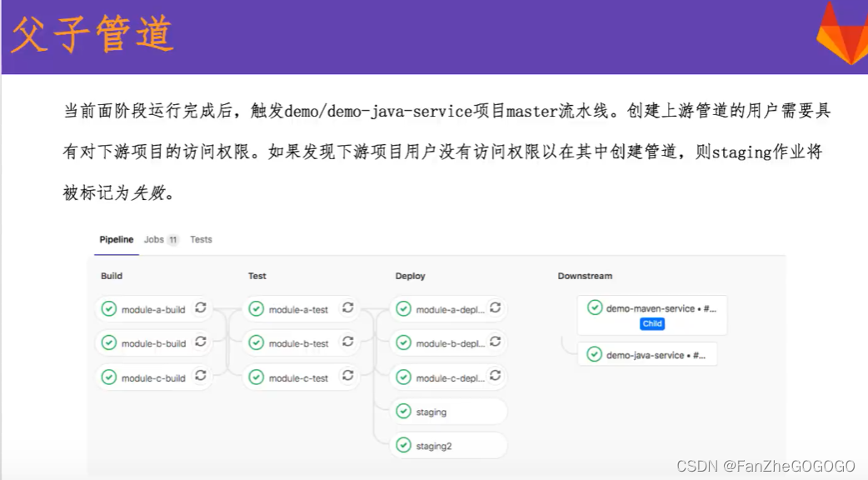
Task: Open the module-b-test job link
Action: [x=298, y=344]
